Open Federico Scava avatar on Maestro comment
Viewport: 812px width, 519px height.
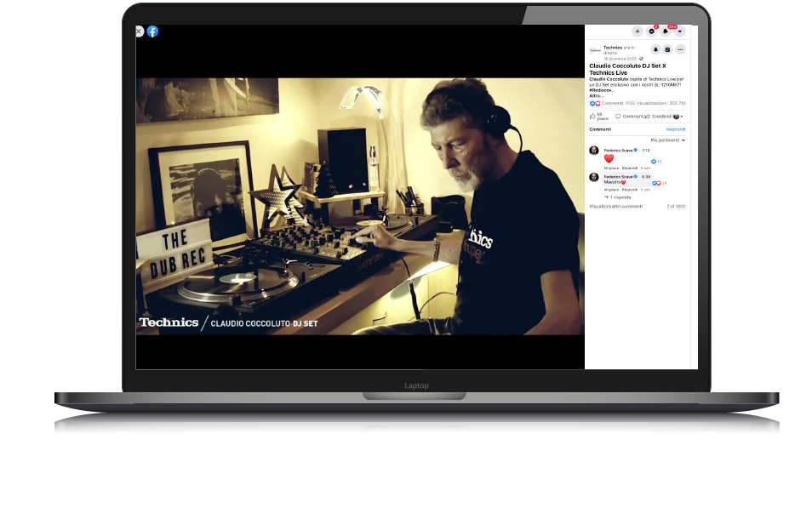coord(594,178)
